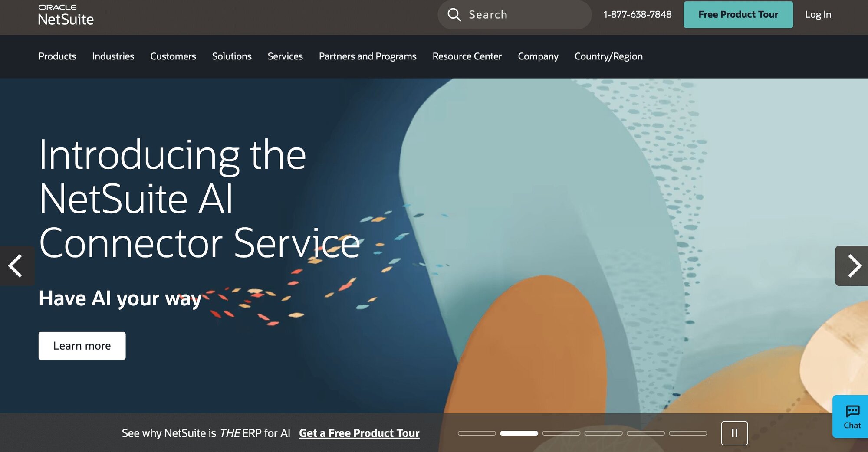Click the Learn more button
868x452 pixels.
[x=82, y=346]
